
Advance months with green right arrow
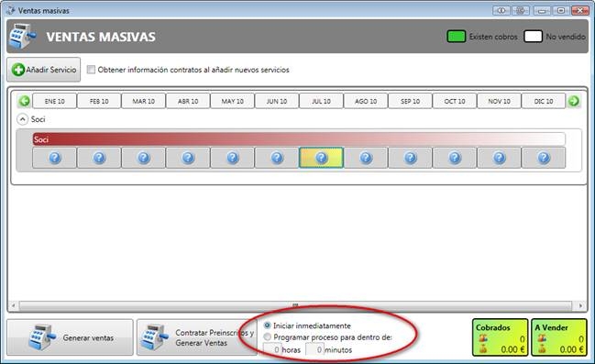pyautogui.click(x=573, y=102)
